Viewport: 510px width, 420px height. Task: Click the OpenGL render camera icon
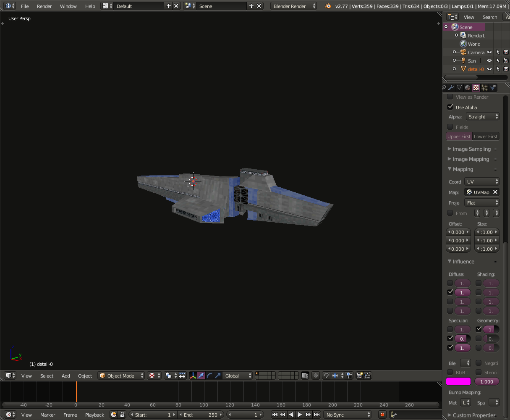pyautogui.click(x=359, y=375)
